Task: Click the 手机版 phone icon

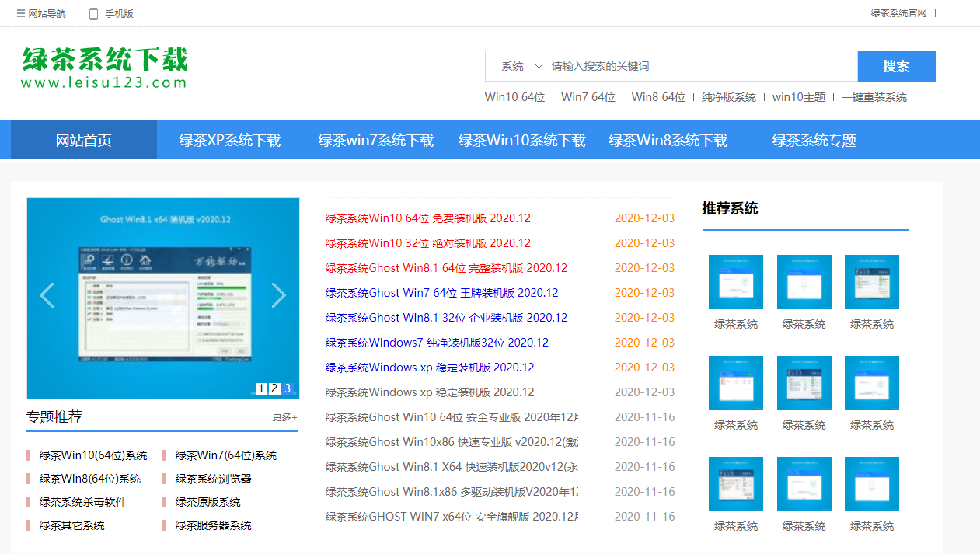Action: [x=94, y=14]
